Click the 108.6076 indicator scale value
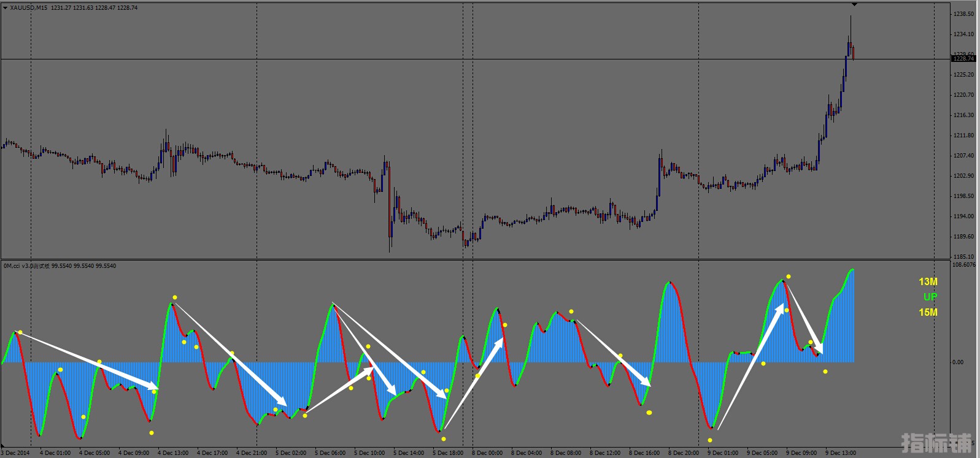This screenshot has height=458, width=980. (963, 265)
